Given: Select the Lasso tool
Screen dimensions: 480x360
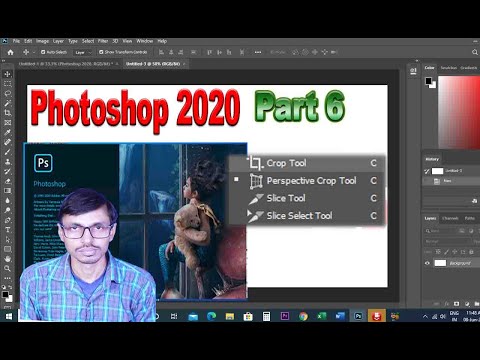Looking at the screenshot, I should 7,93.
